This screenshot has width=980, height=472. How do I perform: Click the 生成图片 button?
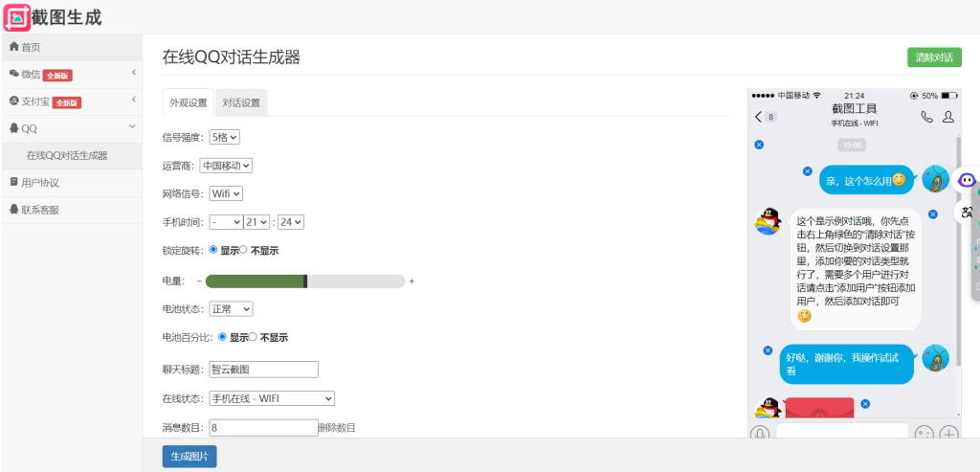click(189, 456)
